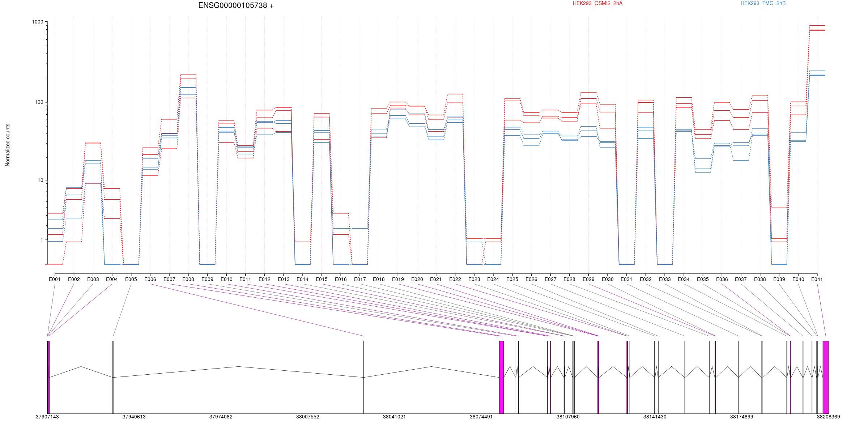
Task: Select exon label E009
Action: click(207, 279)
